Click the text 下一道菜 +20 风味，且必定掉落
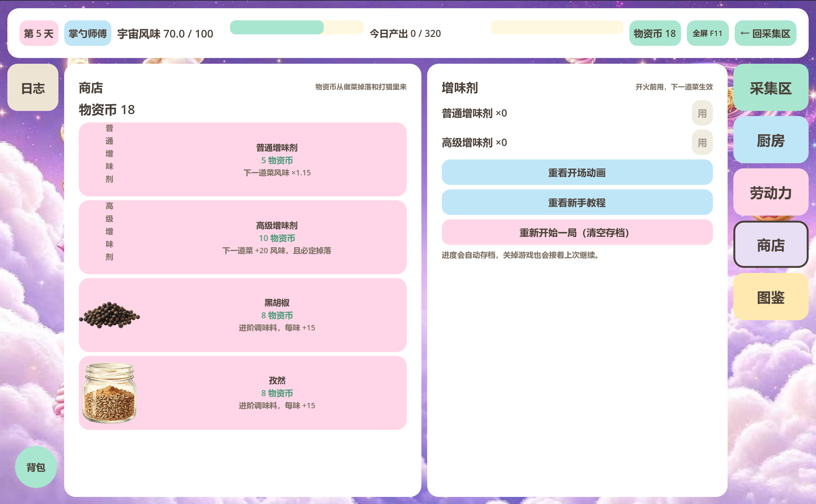The width and height of the screenshot is (816, 504). (x=277, y=250)
